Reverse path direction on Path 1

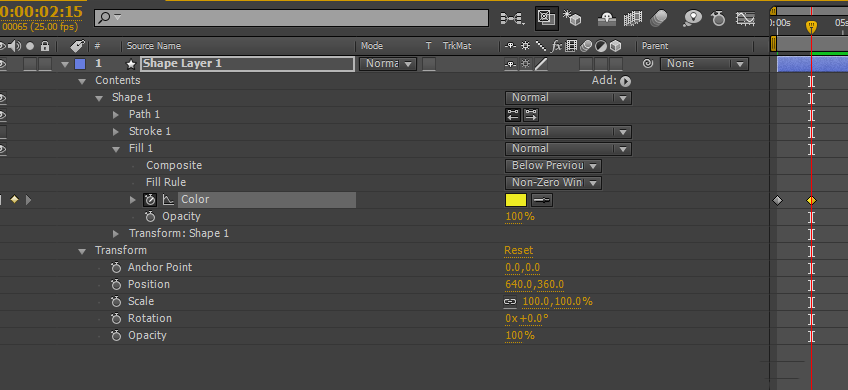(531, 115)
